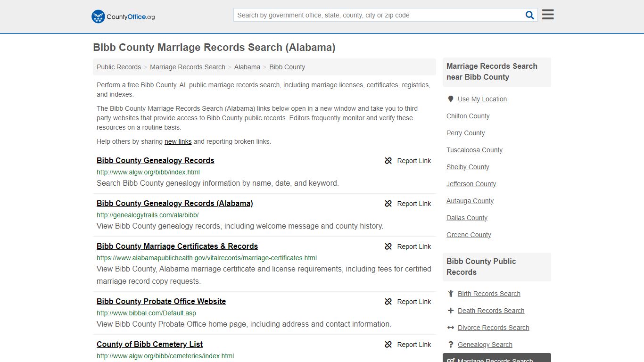The image size is (644, 362).
Task: Open Death Records Search
Action: click(491, 311)
